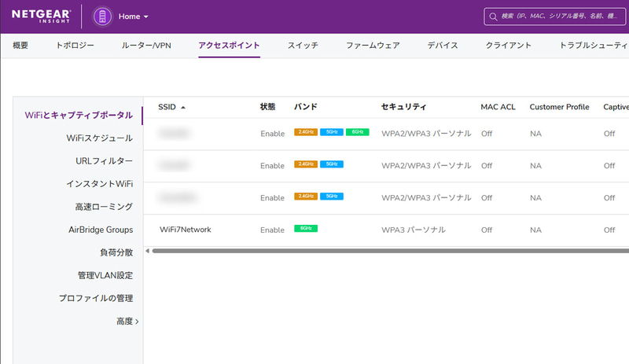This screenshot has width=629, height=364.
Task: Open 高速ローミング sidebar item
Action: coord(104,207)
